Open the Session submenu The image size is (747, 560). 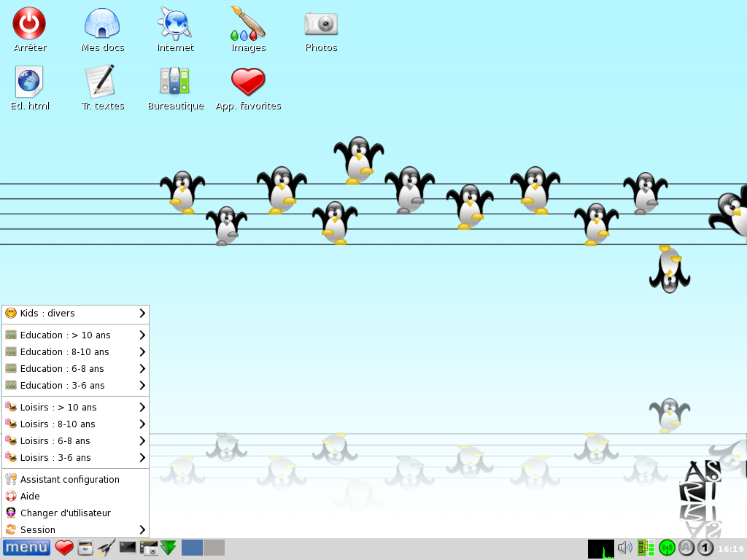click(x=75, y=529)
